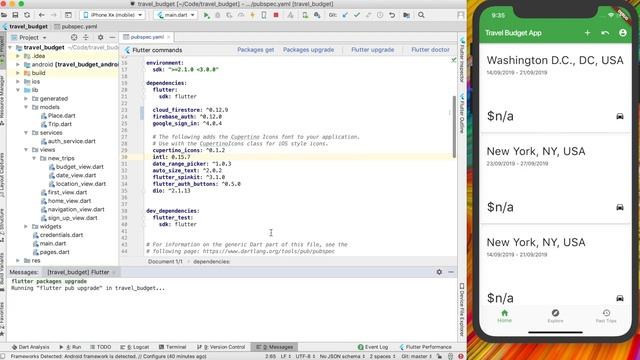This screenshot has height=360, width=640.
Task: Trigger Flutter hot reload lightning icon
Action: pos(253,15)
